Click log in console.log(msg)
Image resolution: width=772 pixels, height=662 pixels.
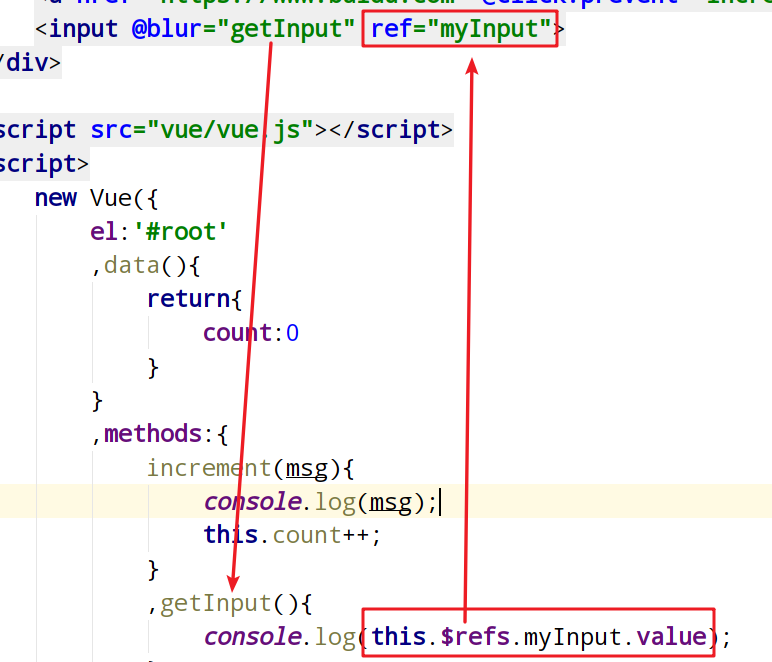pos(335,503)
